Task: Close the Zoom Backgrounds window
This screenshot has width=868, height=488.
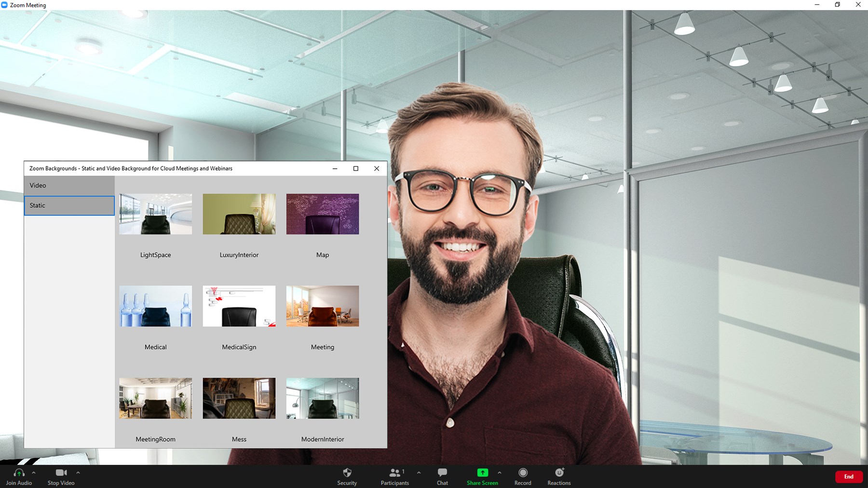Action: tap(377, 168)
